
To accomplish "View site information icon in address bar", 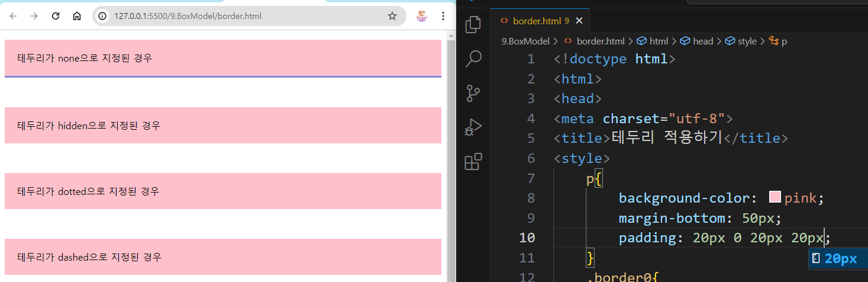I will pyautogui.click(x=103, y=17).
